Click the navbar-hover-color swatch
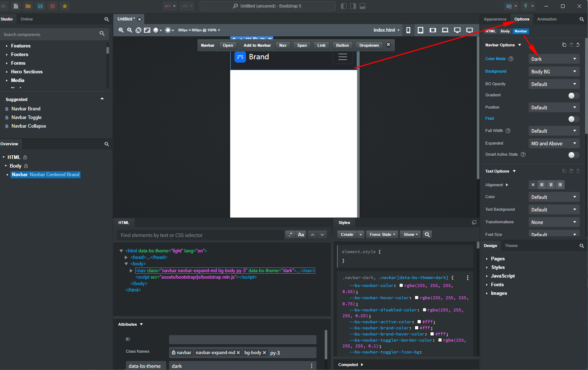The height and width of the screenshot is (370, 588). (x=416, y=298)
